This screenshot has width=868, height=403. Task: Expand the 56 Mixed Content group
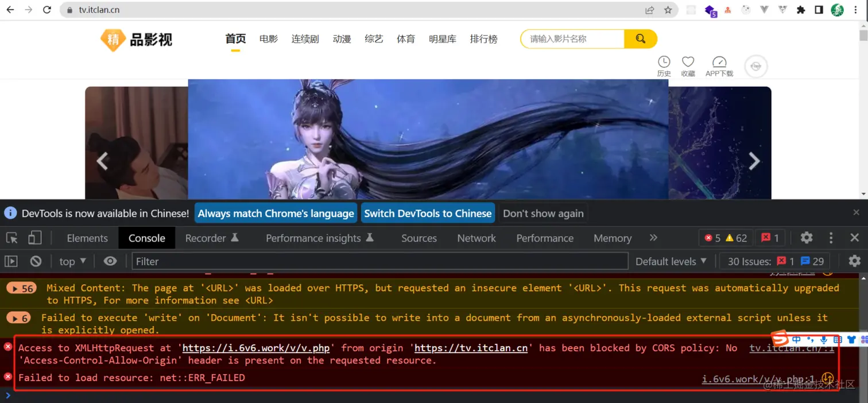pos(23,288)
